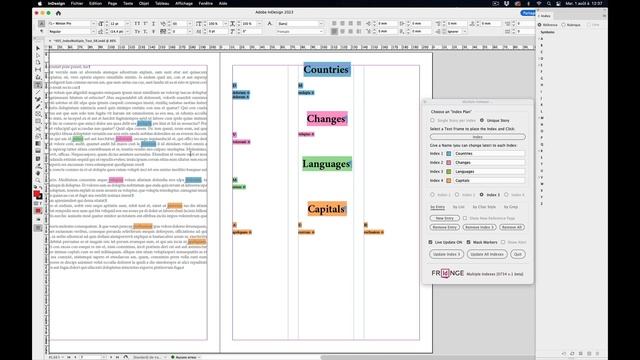Select Single Story per Index option
640x360 pixels.
[432, 120]
